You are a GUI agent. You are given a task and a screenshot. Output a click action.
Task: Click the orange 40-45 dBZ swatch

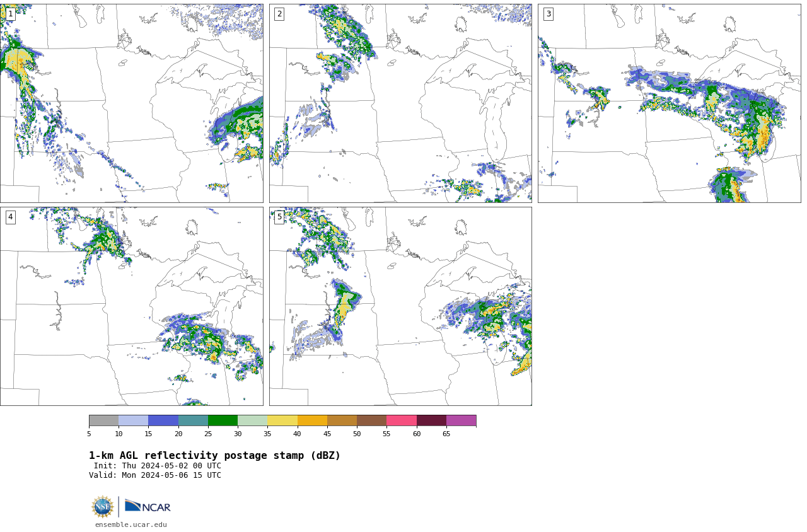pos(312,420)
